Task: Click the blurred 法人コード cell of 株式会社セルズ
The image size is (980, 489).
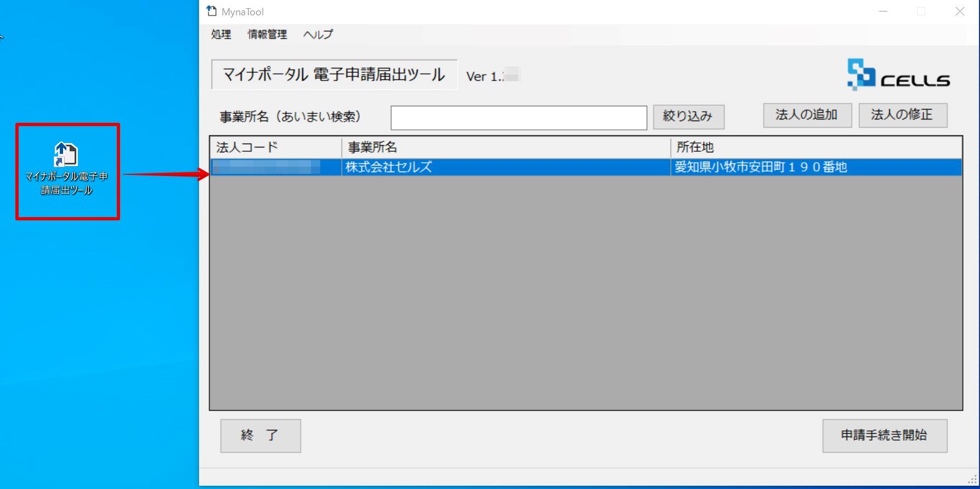Action: (x=276, y=167)
